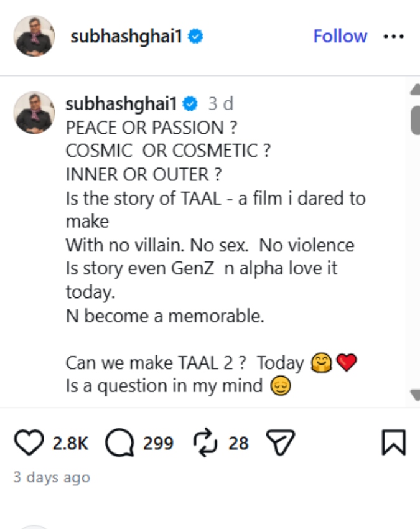The height and width of the screenshot is (529, 420).
Task: Open subhashghai1 profile from header username
Action: [x=128, y=37]
